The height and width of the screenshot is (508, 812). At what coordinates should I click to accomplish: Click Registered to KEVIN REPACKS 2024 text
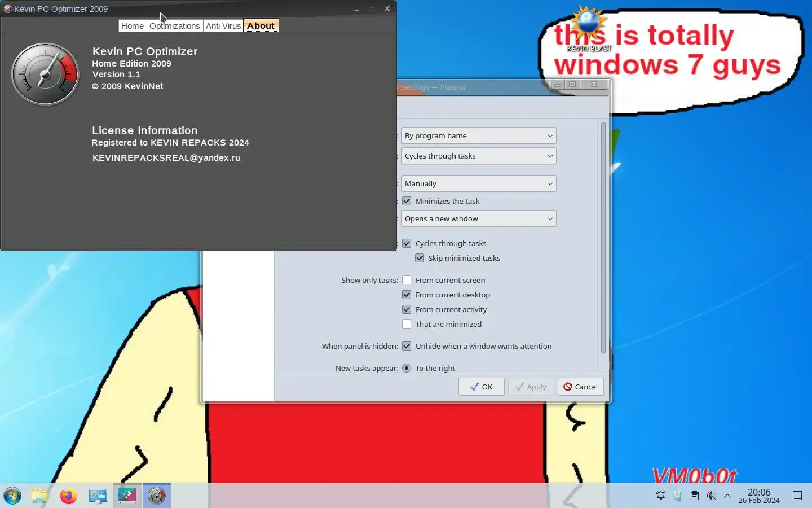(x=170, y=143)
